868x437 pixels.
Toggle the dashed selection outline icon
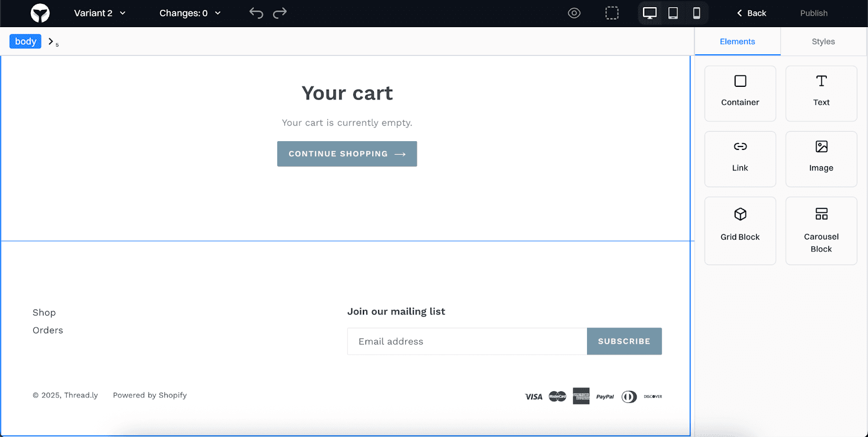[x=612, y=13]
